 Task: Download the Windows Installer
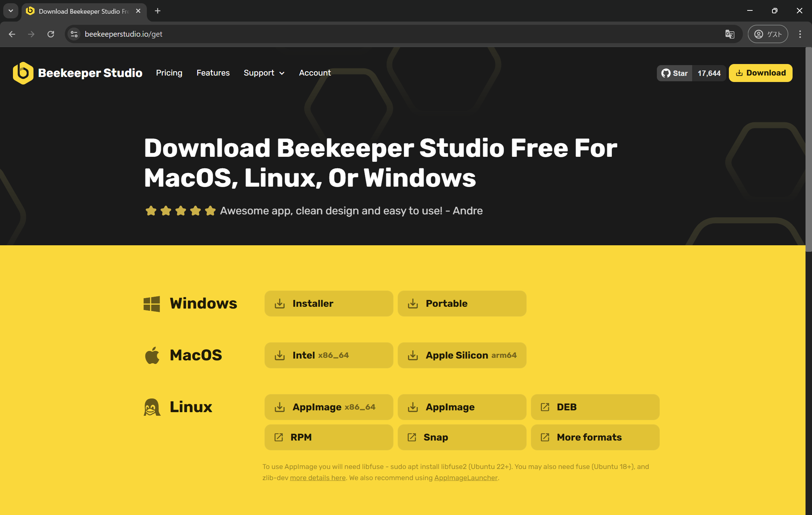coord(329,304)
